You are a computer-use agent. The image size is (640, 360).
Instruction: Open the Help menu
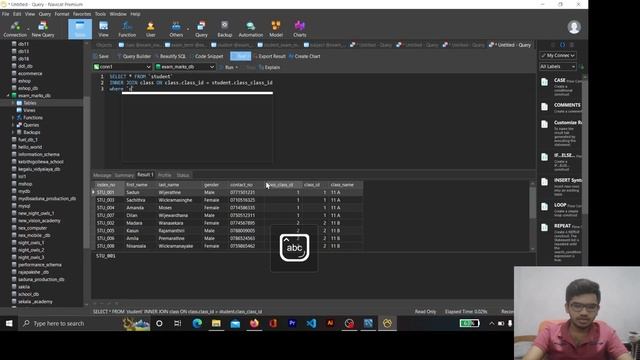click(136, 14)
